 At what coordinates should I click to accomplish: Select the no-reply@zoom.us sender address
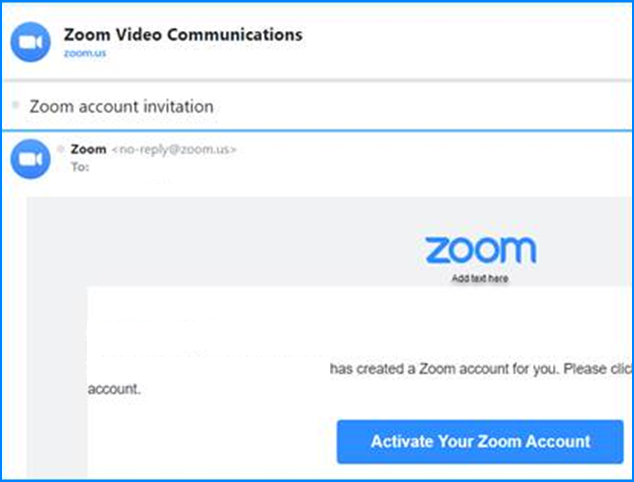click(x=174, y=150)
